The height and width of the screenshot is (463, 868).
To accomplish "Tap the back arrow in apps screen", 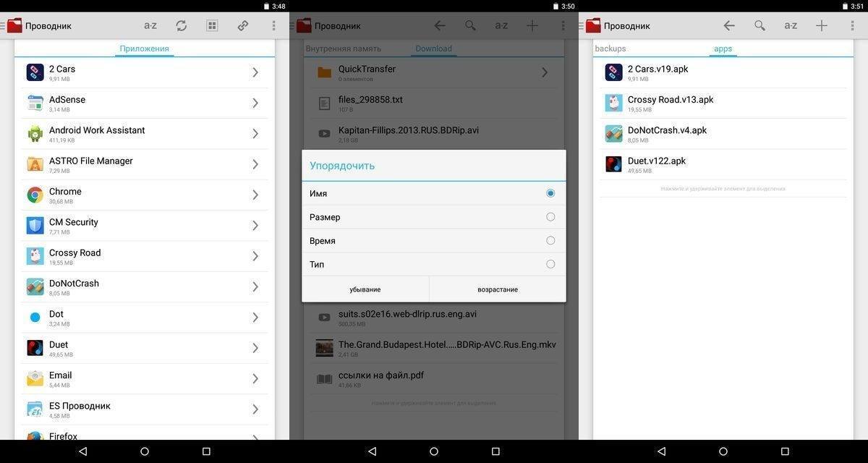I will (x=729, y=25).
